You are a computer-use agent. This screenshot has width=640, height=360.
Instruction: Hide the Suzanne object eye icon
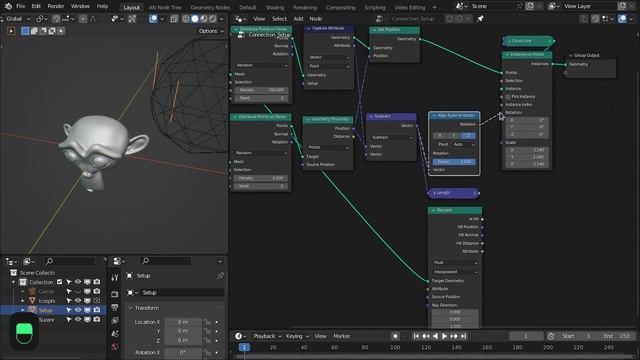pyautogui.click(x=78, y=320)
